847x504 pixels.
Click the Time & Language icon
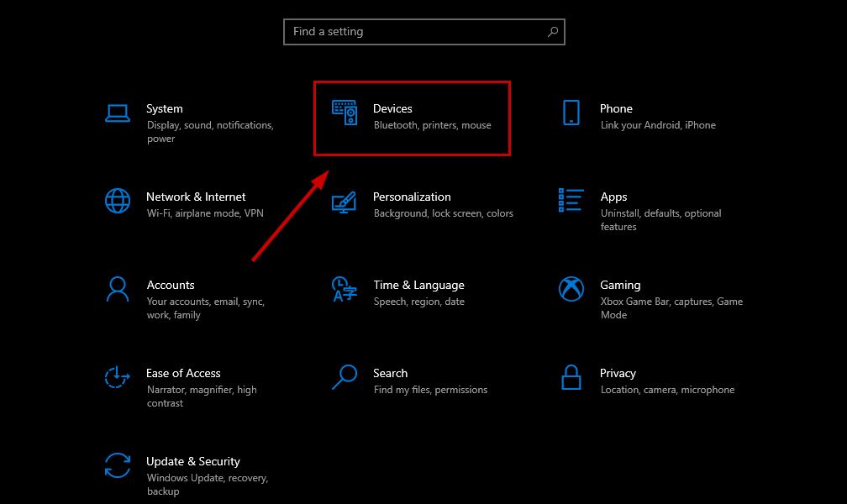[x=345, y=289]
